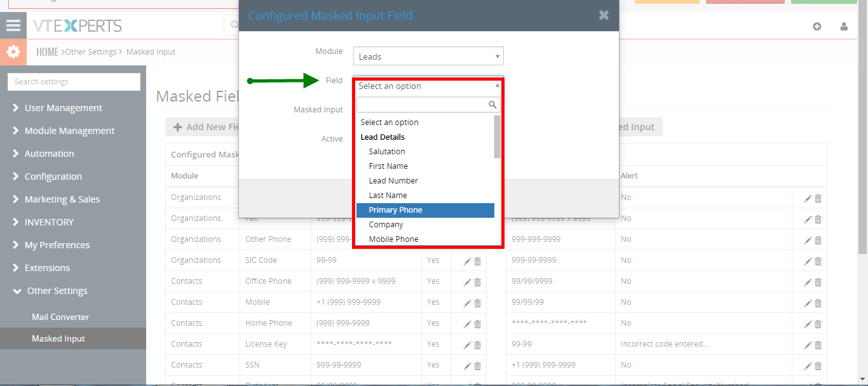Expand INVENTORY settings section
Viewport: 868px width, 386px height.
pos(43,222)
